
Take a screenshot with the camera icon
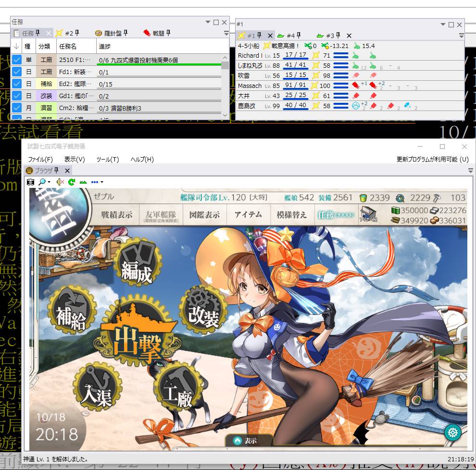coord(30,182)
